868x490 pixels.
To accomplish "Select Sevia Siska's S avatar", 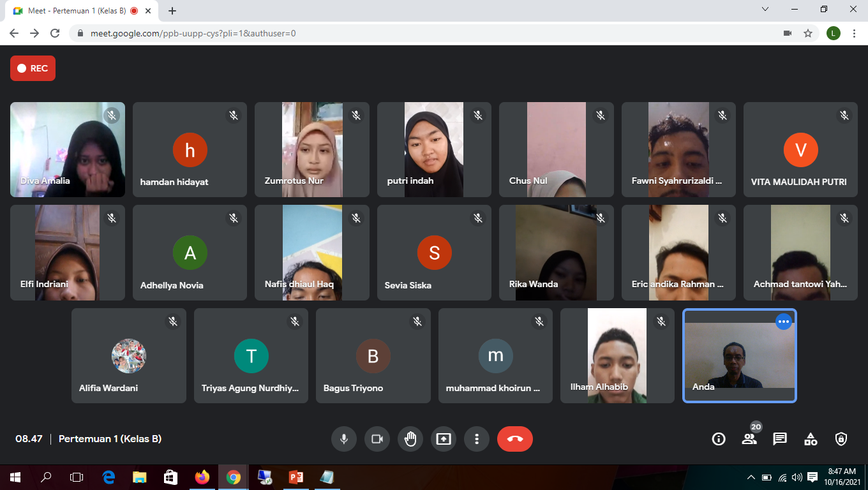I will click(434, 253).
